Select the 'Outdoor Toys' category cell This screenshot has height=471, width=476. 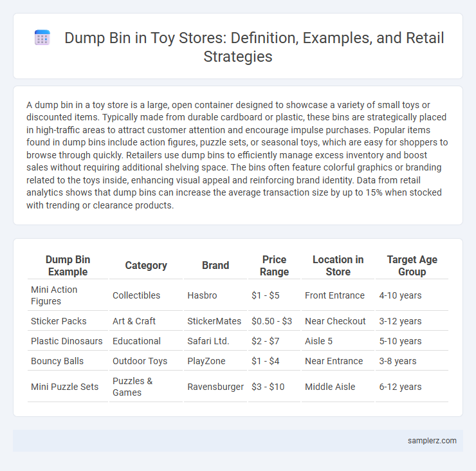[x=146, y=361]
